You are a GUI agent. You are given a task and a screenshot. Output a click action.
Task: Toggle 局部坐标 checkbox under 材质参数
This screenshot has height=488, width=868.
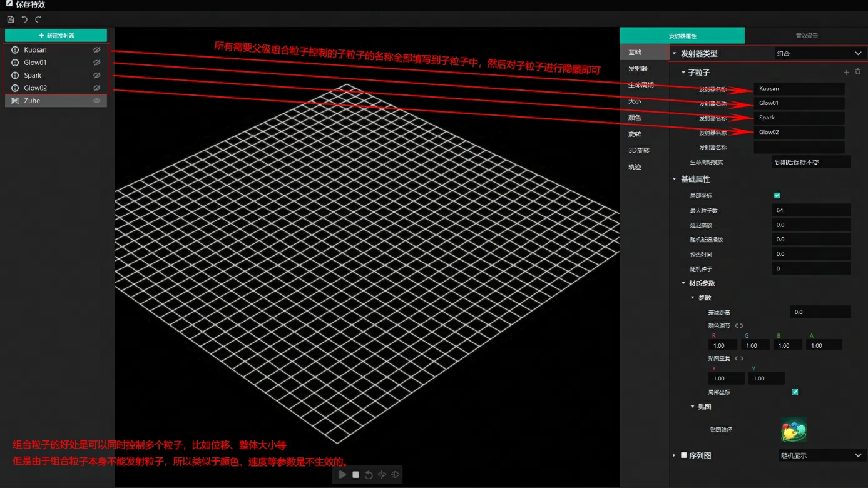(x=795, y=392)
